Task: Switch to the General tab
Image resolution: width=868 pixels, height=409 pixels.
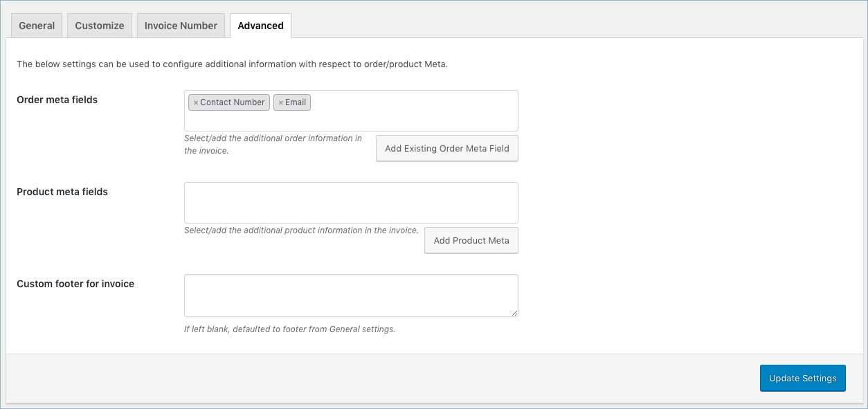Action: (37, 26)
